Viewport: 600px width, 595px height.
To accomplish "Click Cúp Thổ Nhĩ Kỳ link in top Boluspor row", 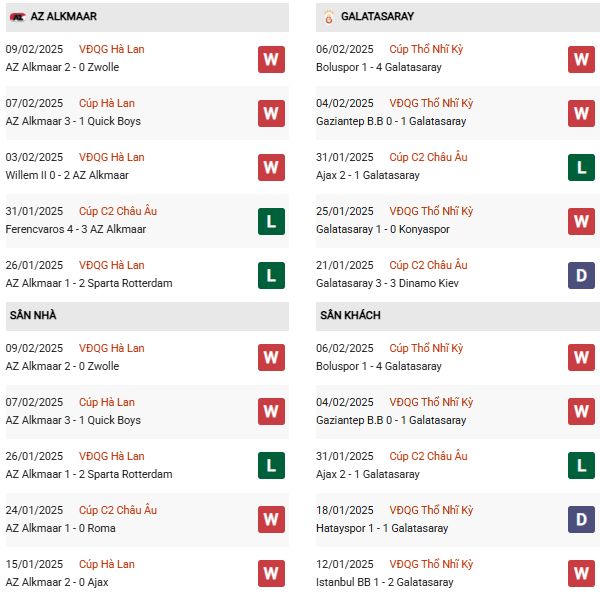I will pos(426,49).
